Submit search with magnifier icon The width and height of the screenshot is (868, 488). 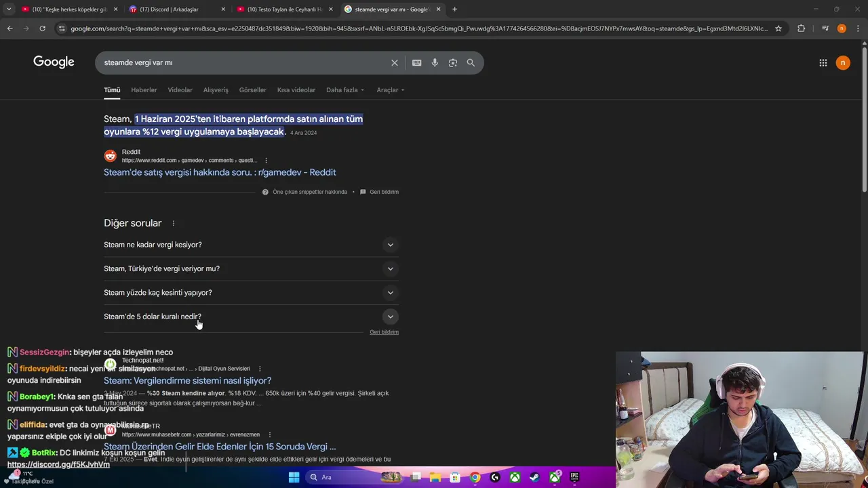point(471,62)
